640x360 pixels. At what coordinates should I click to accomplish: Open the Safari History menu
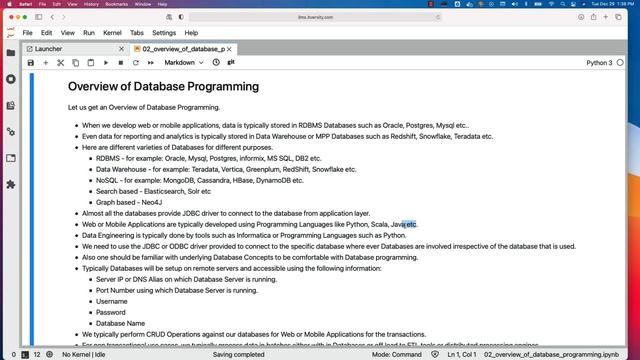click(x=91, y=4)
